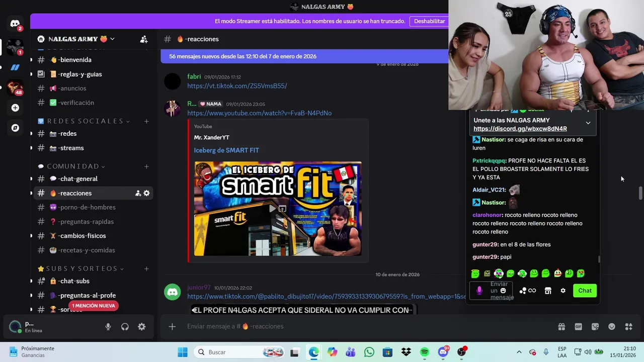Open Kick chat channel points icon
Viewport: 644px width, 362px height.
(x=528, y=291)
